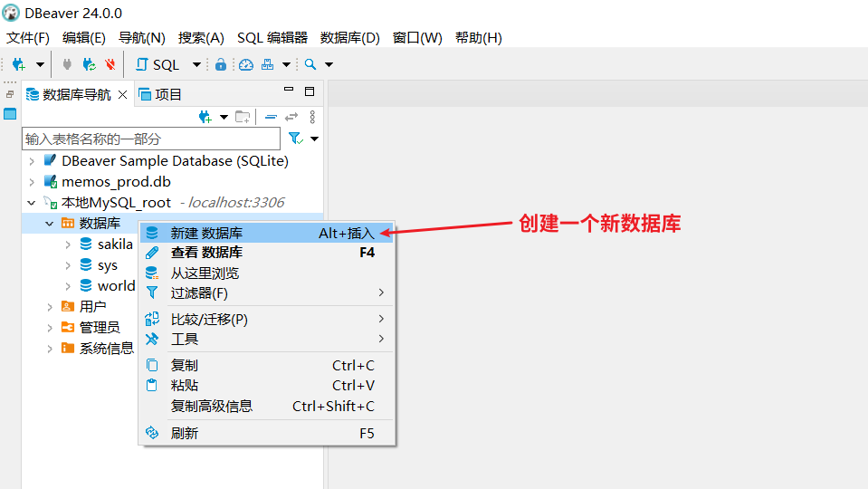Open the 帮助(H) menu
This screenshot has width=868, height=489.
click(x=478, y=38)
